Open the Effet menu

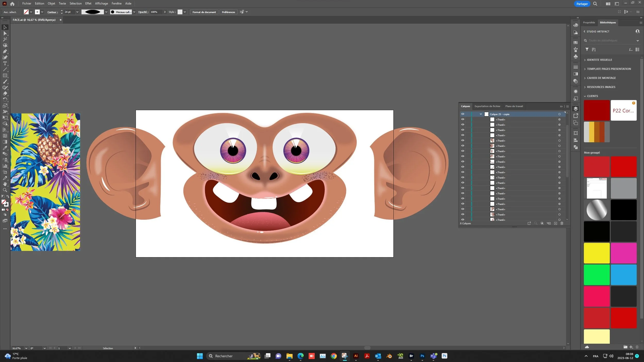tap(88, 3)
